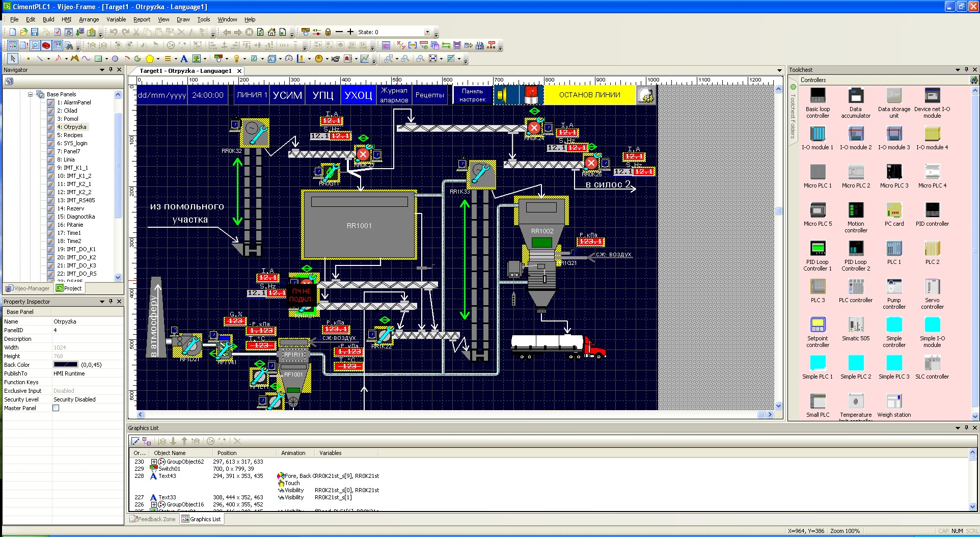Tick the Master Panel checkbox
Screen dimensions: 980x537
click(x=56, y=408)
